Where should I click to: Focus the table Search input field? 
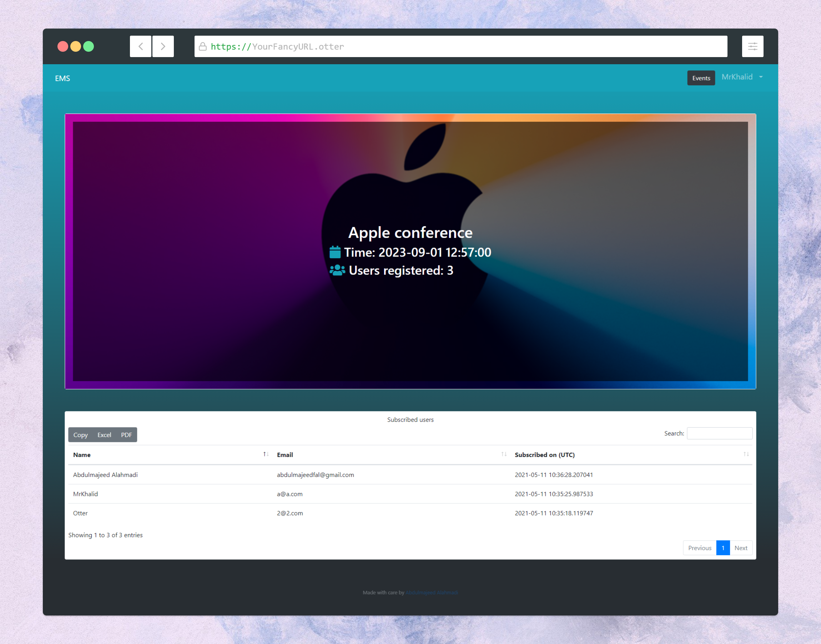point(719,433)
